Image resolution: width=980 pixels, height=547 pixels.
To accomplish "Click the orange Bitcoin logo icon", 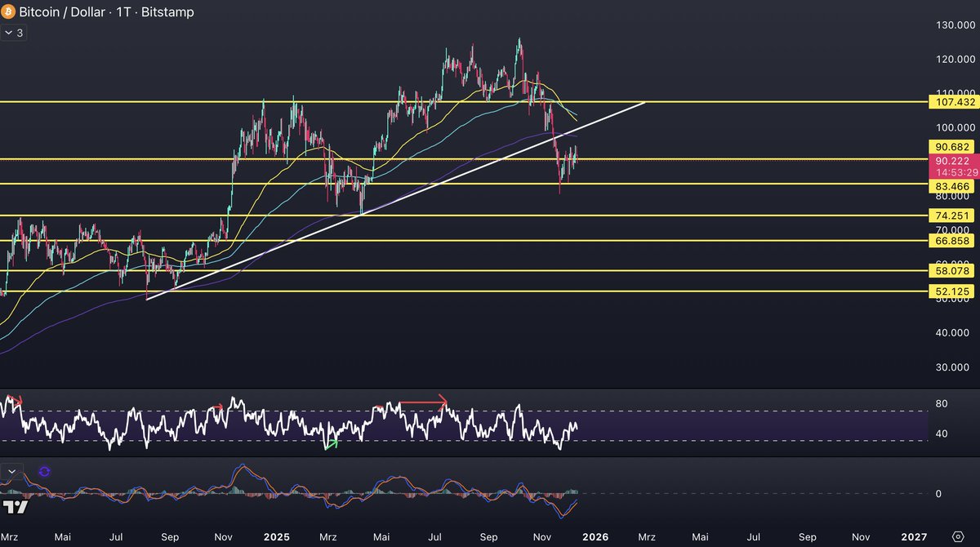I will coord(9,11).
